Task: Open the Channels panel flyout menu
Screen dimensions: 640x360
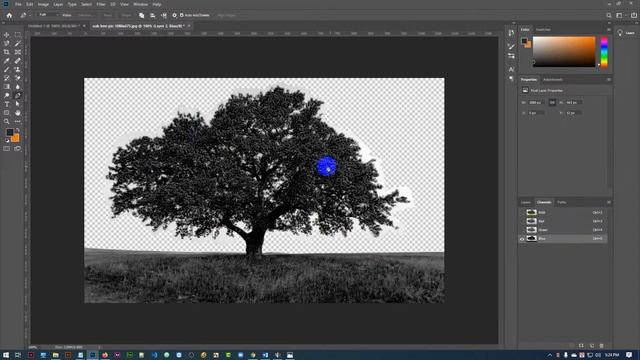Action: point(609,202)
